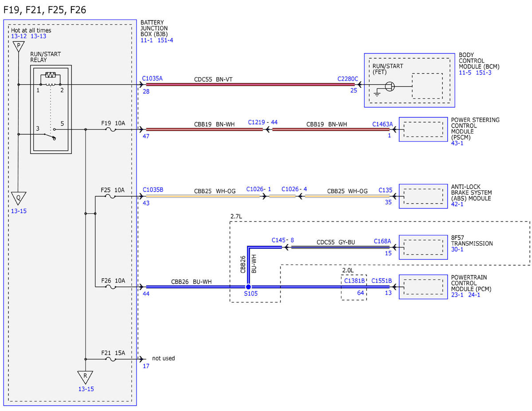
Task: Go to the 43-1 PSCM page reference
Action: [458, 143]
